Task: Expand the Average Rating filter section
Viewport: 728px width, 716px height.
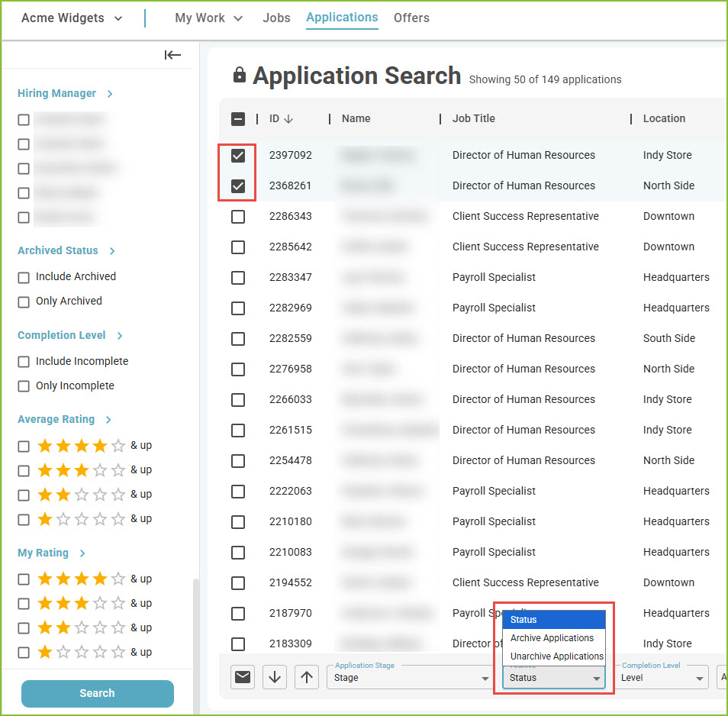Action: [x=64, y=419]
